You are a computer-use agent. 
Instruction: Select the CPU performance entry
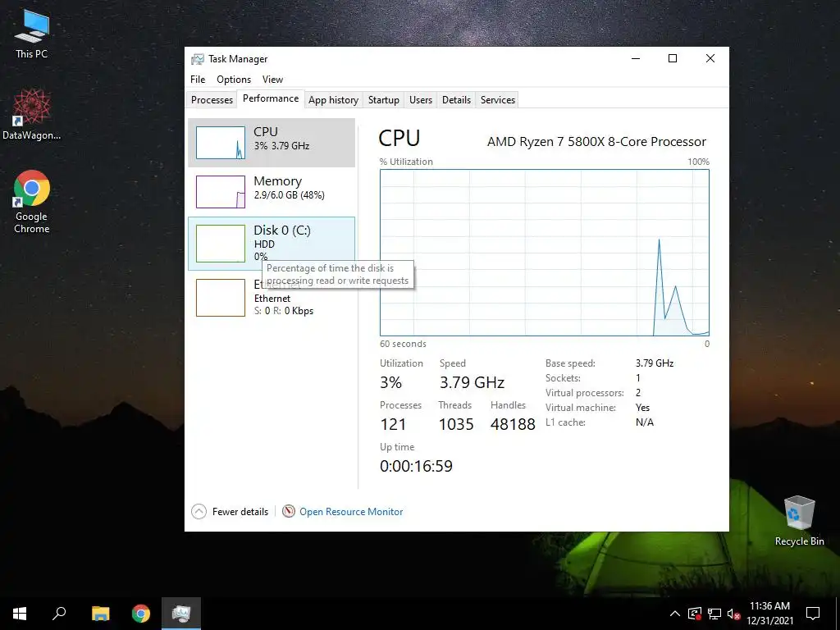[272, 143]
